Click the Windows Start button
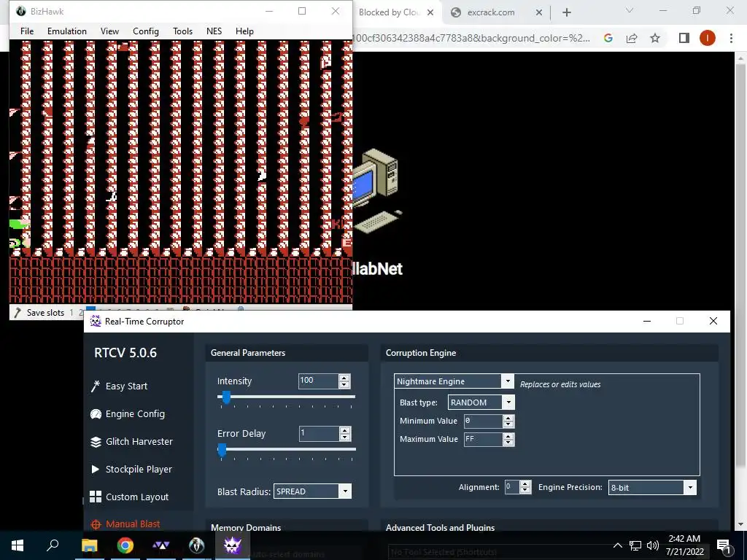Screen dimensions: 747x560 (x=18, y=545)
